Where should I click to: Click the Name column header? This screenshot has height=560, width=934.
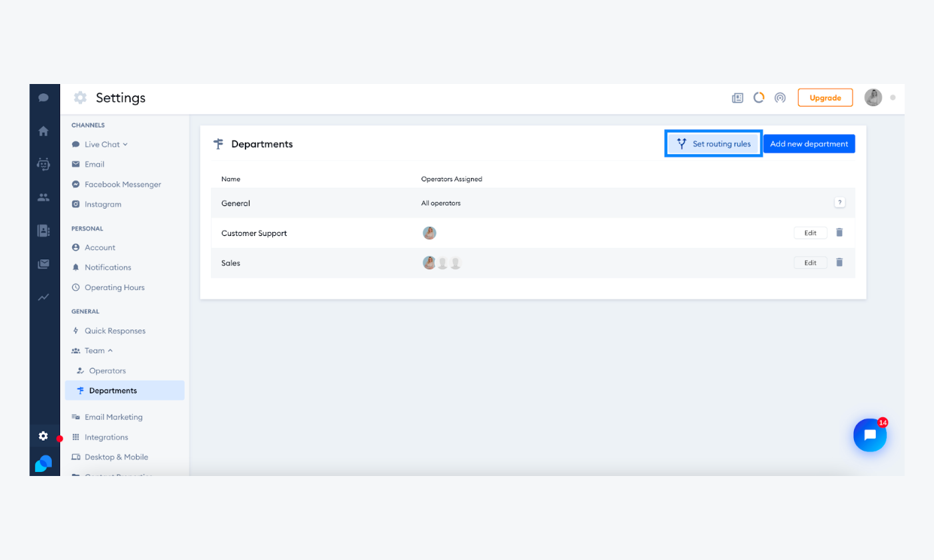coord(231,179)
